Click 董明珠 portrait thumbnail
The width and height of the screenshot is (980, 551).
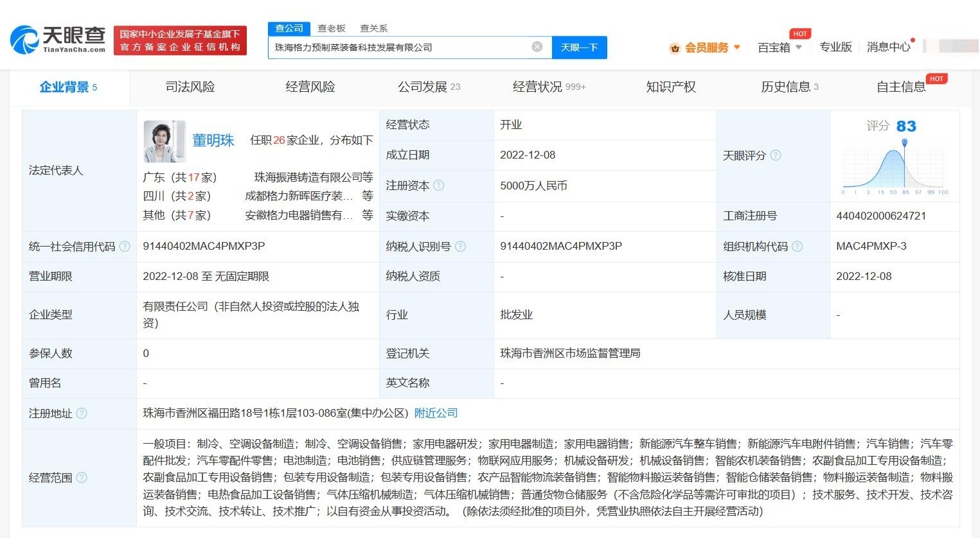click(164, 141)
